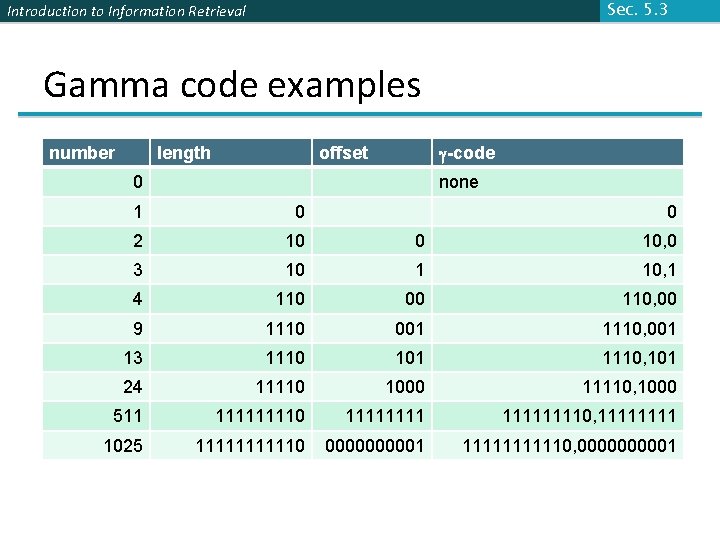Select the 'none' gamma code cell
The height and width of the screenshot is (540, 720).
[558, 182]
